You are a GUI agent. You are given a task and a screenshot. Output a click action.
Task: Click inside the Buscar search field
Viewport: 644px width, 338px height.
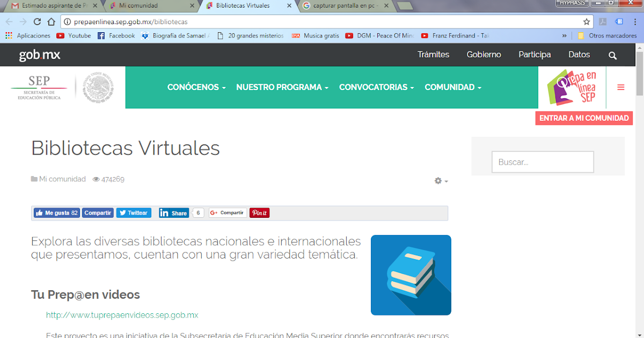[x=542, y=161]
